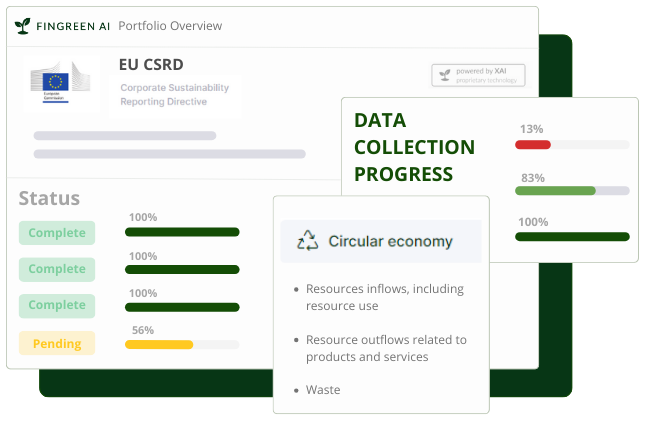Screen dimensions: 647x421
Task: Click the Data Collection Progress heading
Action: (414, 147)
